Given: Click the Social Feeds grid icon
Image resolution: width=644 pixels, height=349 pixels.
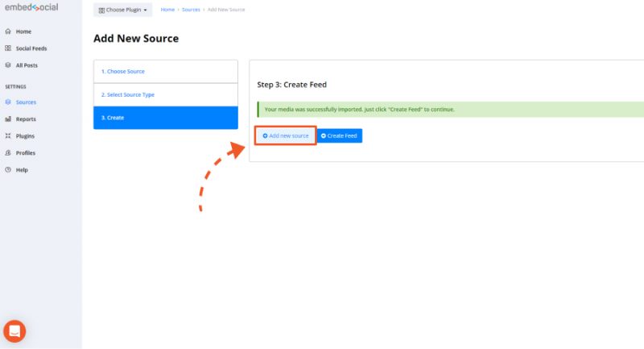Looking at the screenshot, I should 8,48.
